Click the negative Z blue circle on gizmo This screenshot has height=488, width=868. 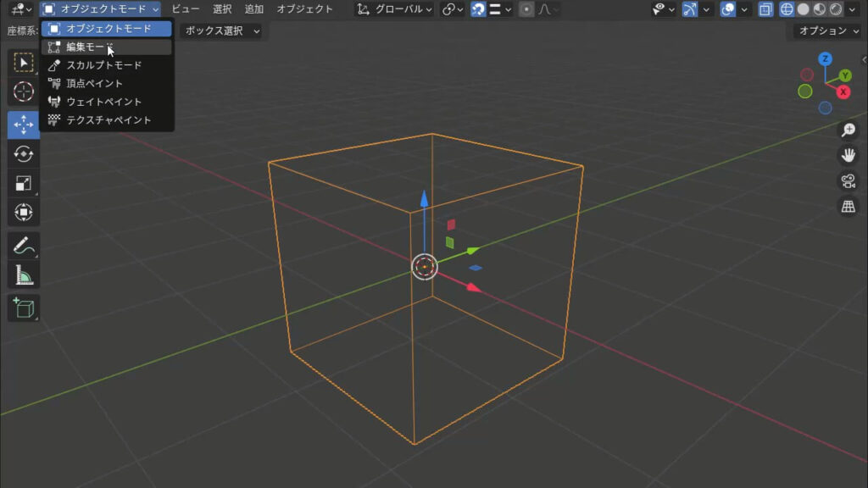click(825, 108)
